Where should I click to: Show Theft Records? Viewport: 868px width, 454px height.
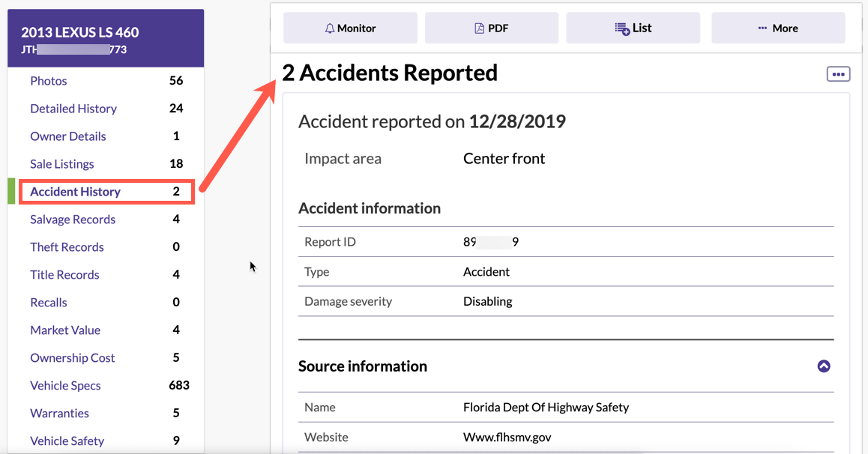[67, 246]
